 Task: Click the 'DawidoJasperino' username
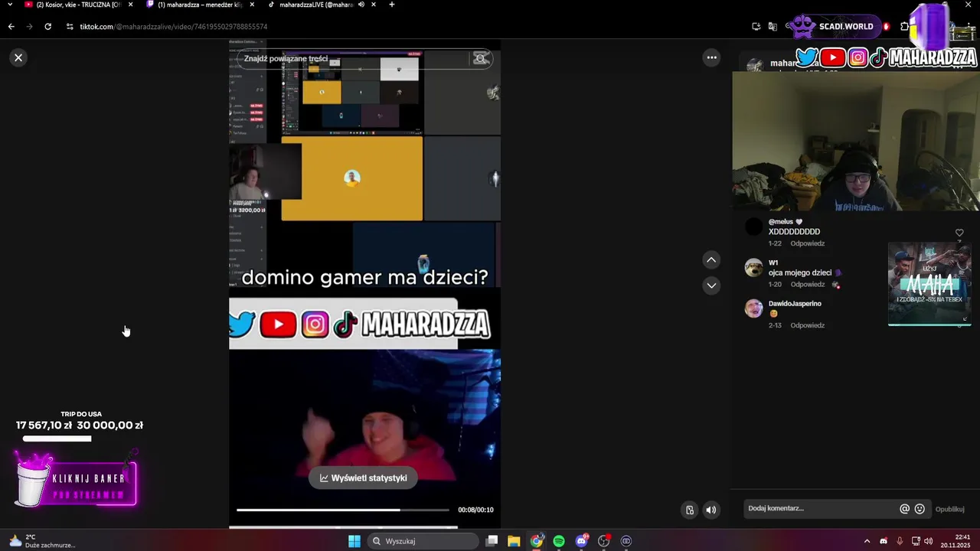click(795, 304)
